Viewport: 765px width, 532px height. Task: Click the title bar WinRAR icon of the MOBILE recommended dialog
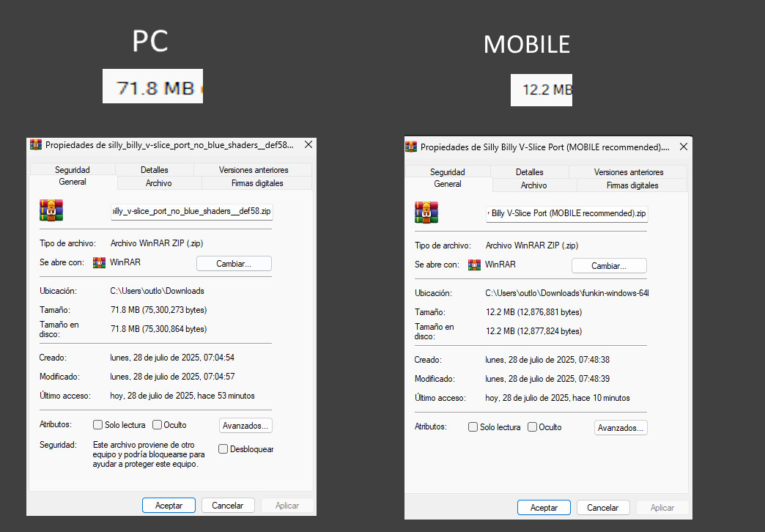coord(411,147)
